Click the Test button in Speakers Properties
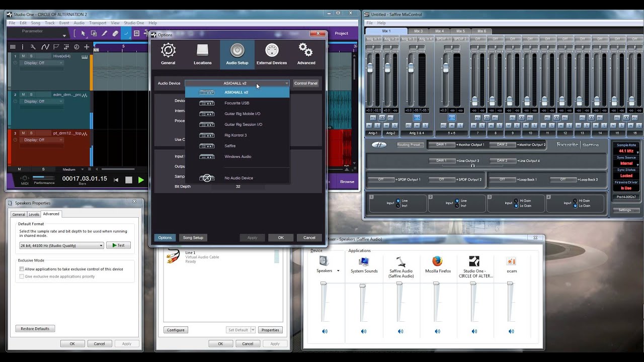The image size is (644, 362). [119, 245]
